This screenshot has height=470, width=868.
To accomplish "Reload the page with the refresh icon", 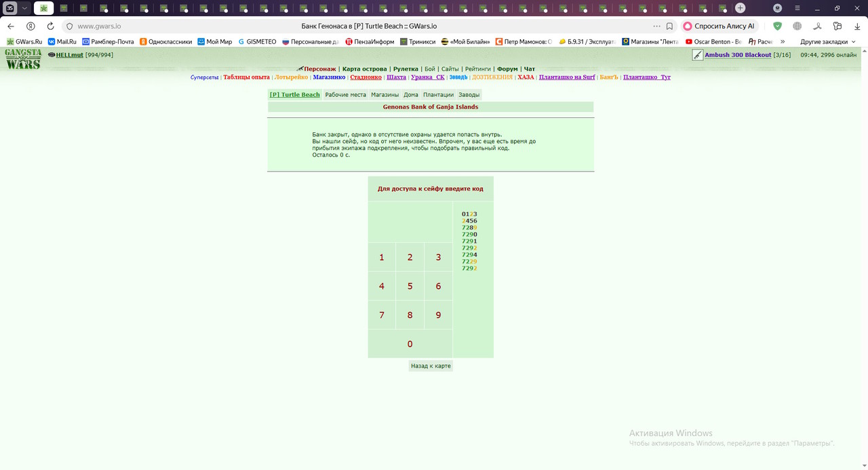I will pyautogui.click(x=50, y=26).
